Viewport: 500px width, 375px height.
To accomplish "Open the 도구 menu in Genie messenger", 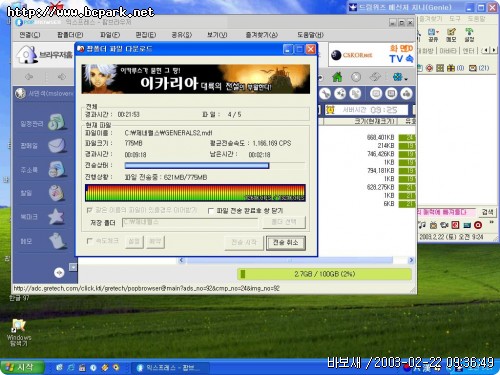I will (455, 19).
